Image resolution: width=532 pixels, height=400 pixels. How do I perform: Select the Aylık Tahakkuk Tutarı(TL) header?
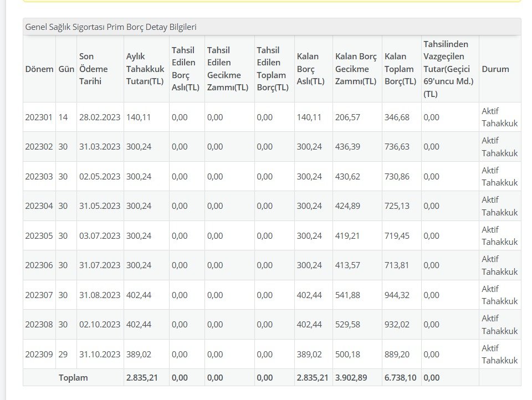(x=146, y=69)
